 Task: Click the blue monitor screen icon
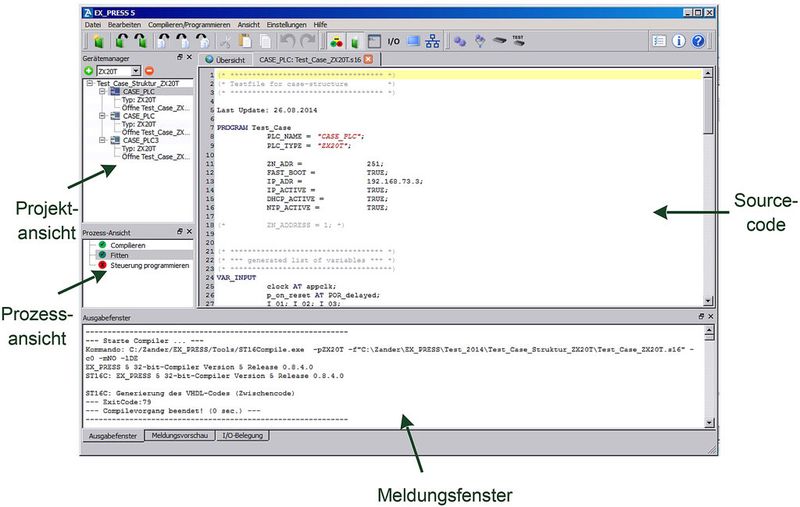coord(413,41)
